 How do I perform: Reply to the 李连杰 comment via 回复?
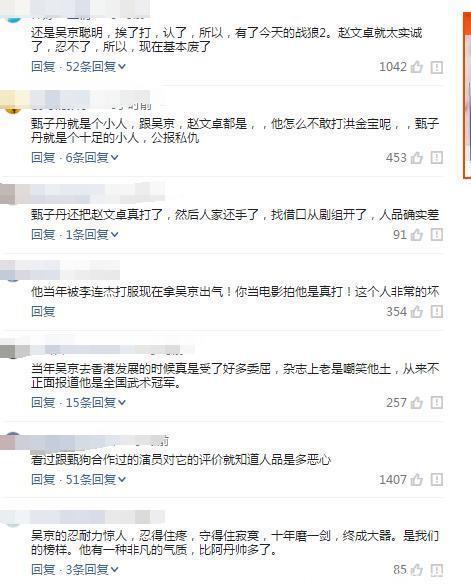(x=43, y=311)
